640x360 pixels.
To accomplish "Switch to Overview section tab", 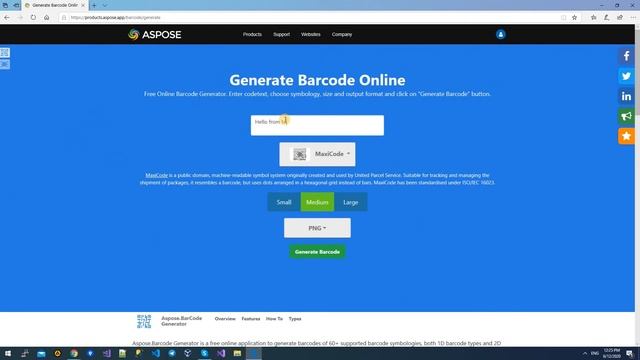I will point(225,319).
